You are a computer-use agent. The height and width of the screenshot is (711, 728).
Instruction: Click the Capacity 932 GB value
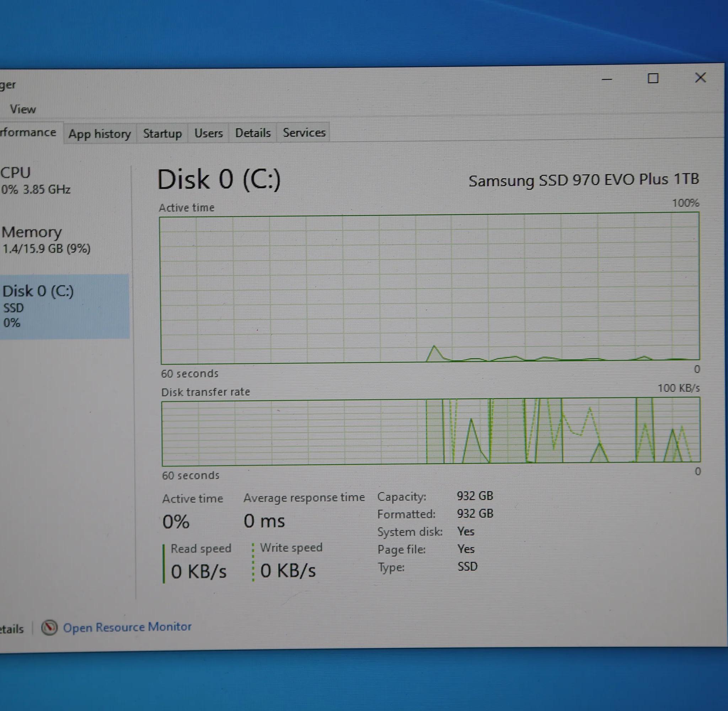point(475,496)
